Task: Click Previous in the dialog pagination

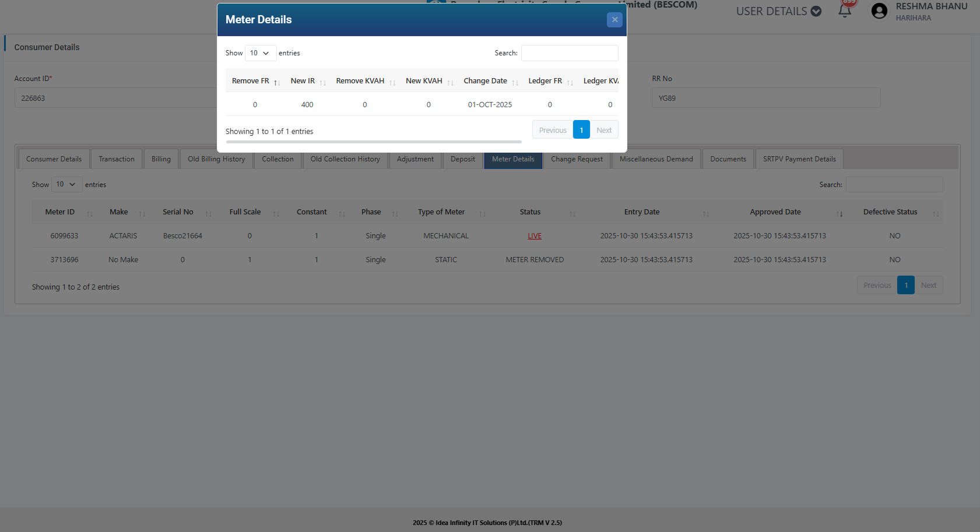Action: coord(552,130)
